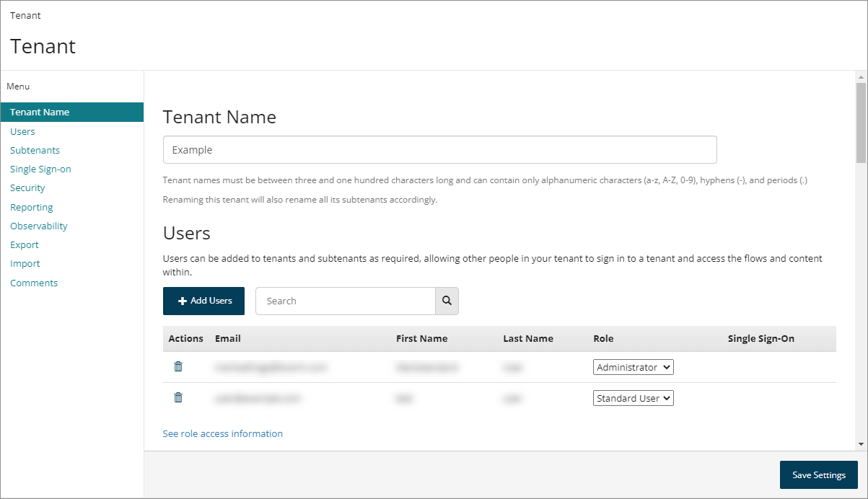Navigate to the Reporting section
The width and height of the screenshot is (868, 499).
(31, 207)
